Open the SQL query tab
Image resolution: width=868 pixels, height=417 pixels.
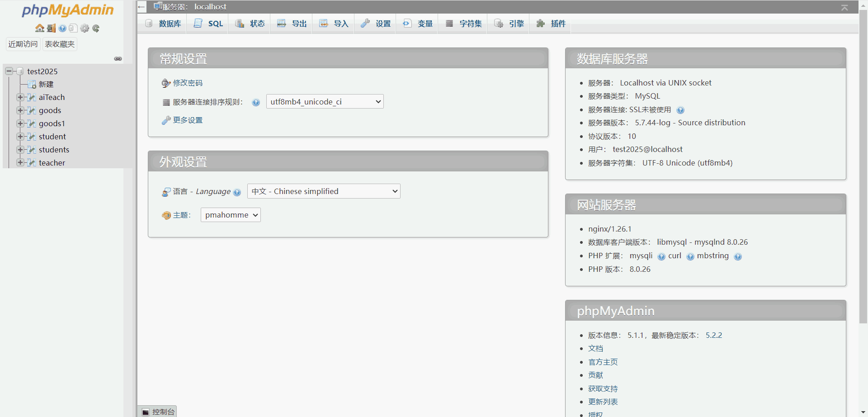(x=208, y=24)
